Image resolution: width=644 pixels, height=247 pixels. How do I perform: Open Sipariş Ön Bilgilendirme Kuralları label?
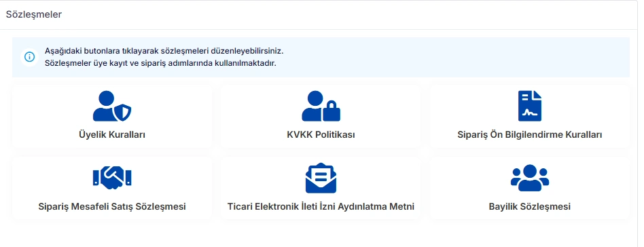point(530,135)
